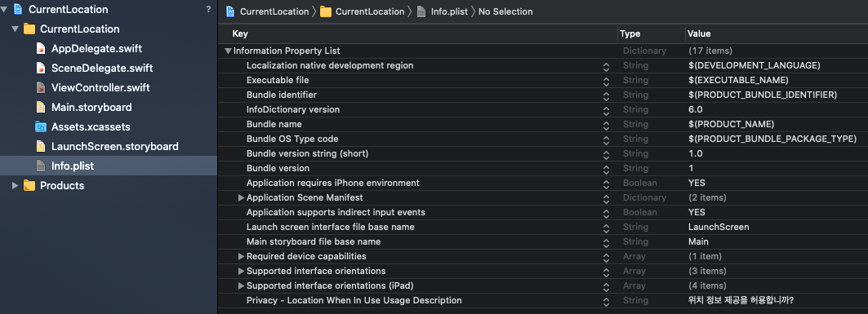Click the plist icon in the breadcrumb bar
The width and height of the screenshot is (868, 314).
tap(421, 11)
